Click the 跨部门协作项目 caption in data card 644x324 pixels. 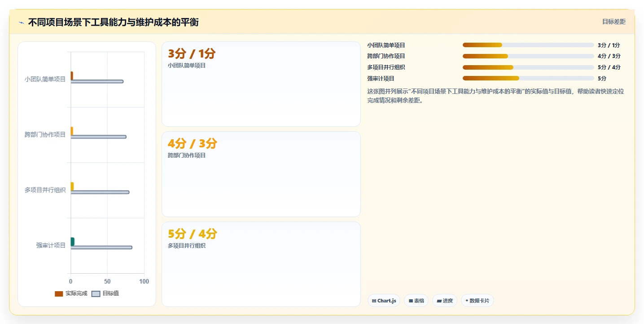(x=187, y=155)
